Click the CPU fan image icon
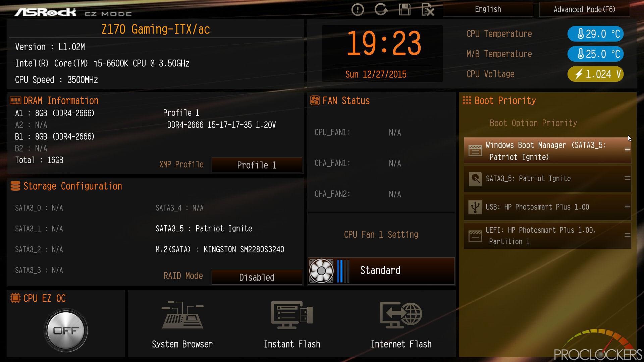Screen dimensions: 644x362 tap(321, 271)
